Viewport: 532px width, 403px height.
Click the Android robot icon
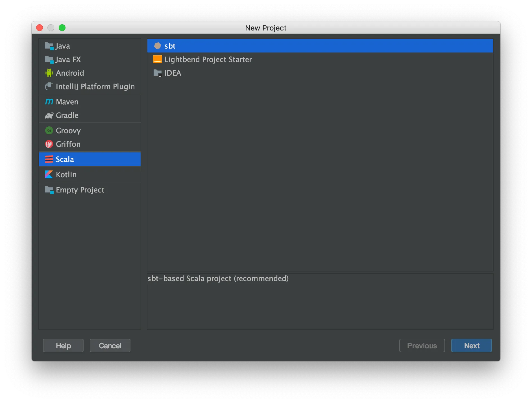click(49, 73)
